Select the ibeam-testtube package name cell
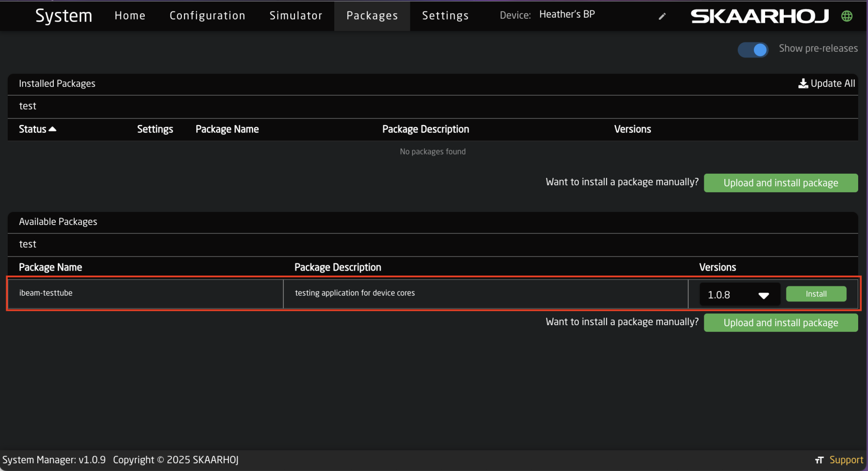This screenshot has height=471, width=868. 46,293
